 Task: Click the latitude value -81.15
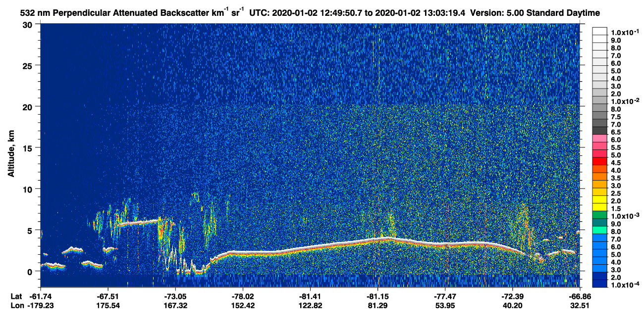(377, 296)
